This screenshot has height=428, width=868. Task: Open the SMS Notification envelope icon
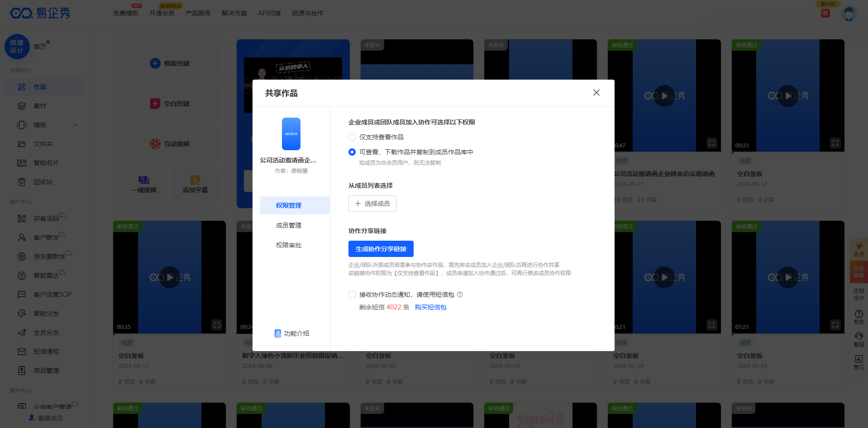[x=22, y=352]
